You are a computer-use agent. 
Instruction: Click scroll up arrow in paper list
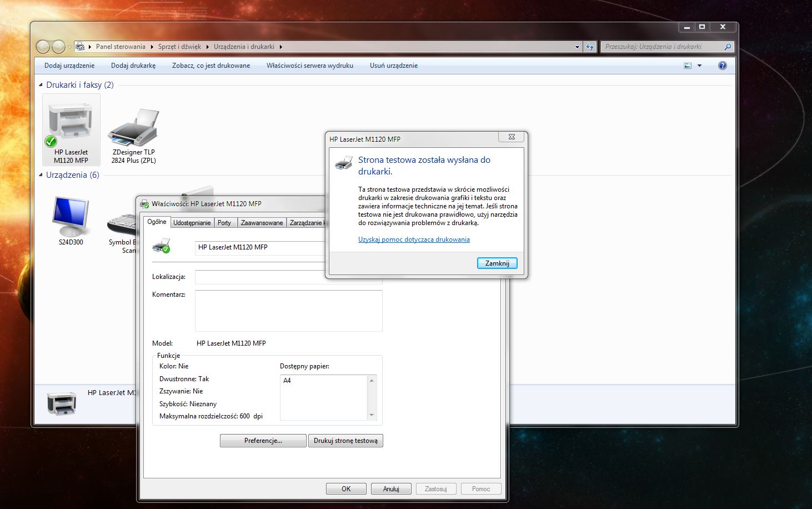[x=372, y=380]
